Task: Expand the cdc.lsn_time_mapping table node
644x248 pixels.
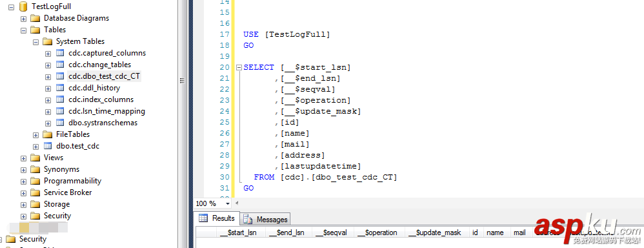Action: (x=48, y=112)
